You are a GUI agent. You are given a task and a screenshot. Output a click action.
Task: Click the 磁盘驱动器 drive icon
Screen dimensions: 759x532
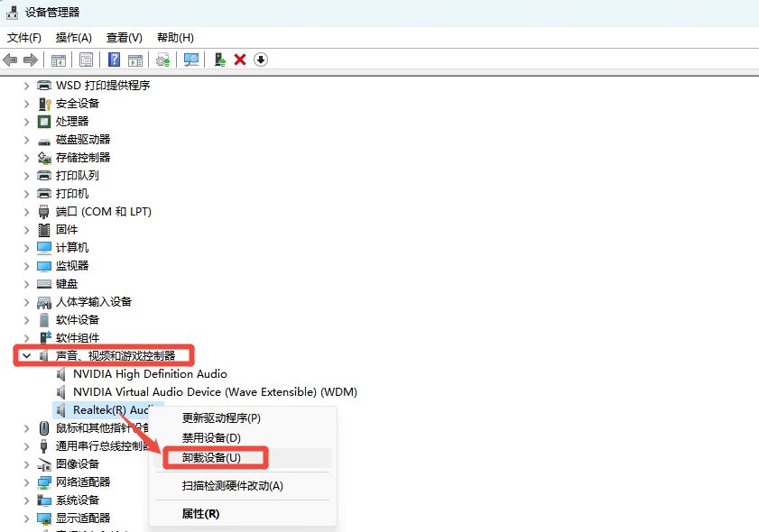(44, 141)
